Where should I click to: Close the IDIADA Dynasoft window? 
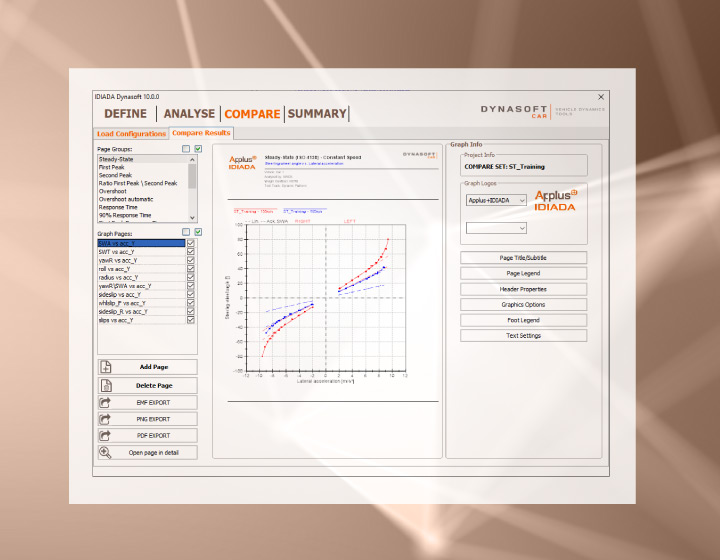pos(601,97)
